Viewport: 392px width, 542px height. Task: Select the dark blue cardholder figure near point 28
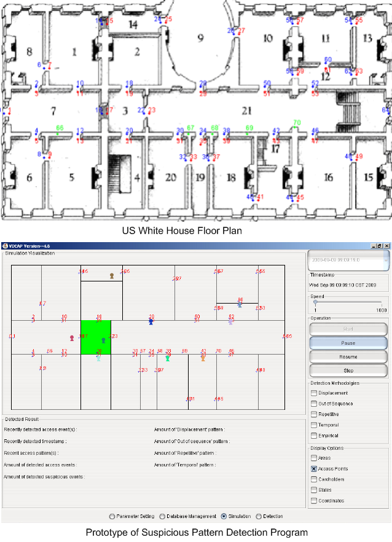[x=151, y=322]
